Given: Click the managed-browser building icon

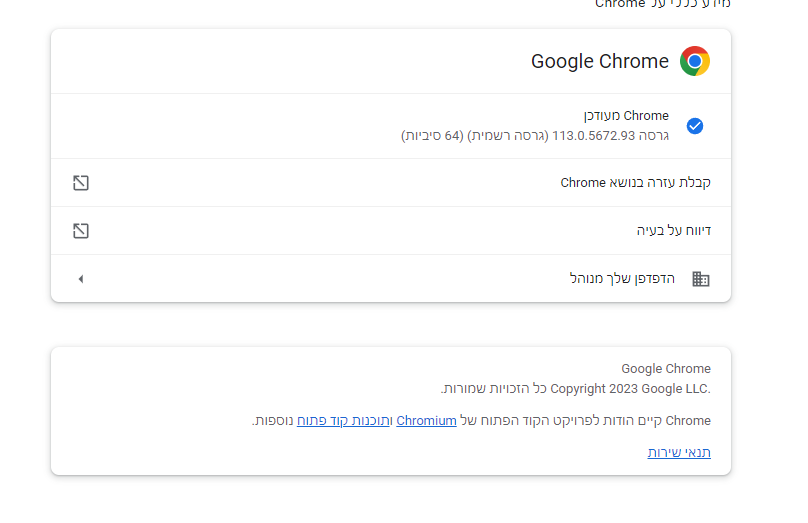Looking at the screenshot, I should coord(701,279).
